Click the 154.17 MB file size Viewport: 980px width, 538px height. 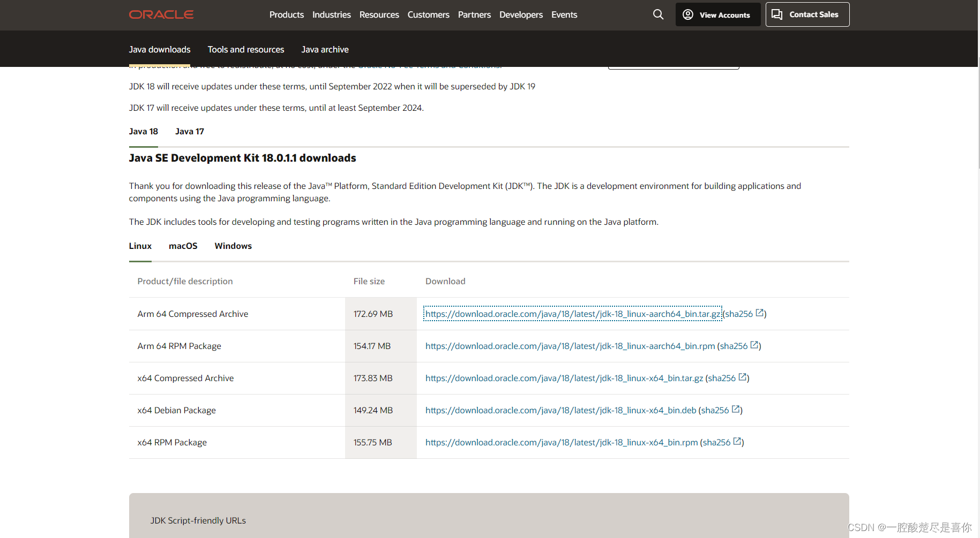tap(372, 346)
